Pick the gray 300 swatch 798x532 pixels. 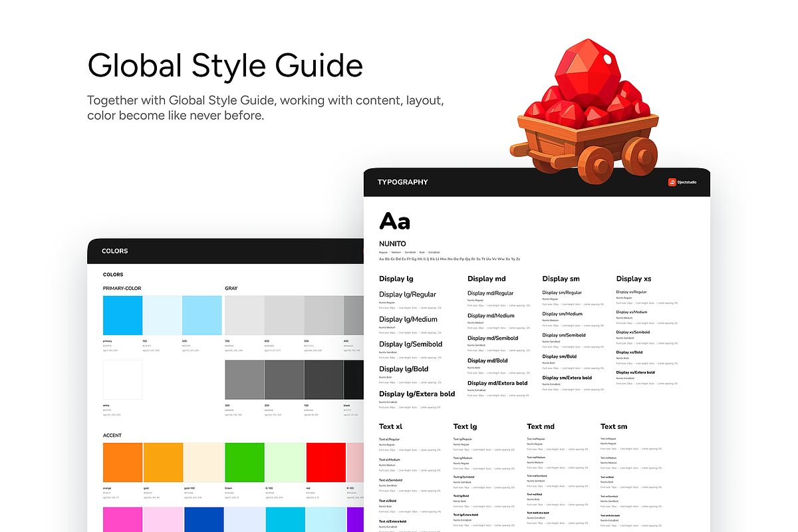pyautogui.click(x=245, y=380)
